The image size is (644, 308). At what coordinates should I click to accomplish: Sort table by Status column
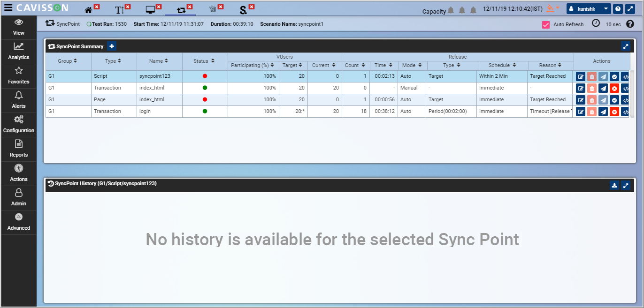(x=205, y=61)
